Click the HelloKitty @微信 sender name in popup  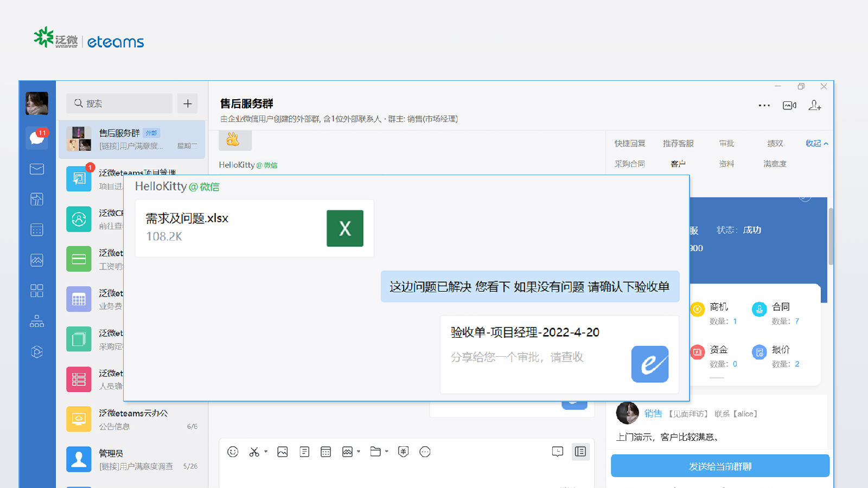point(177,187)
